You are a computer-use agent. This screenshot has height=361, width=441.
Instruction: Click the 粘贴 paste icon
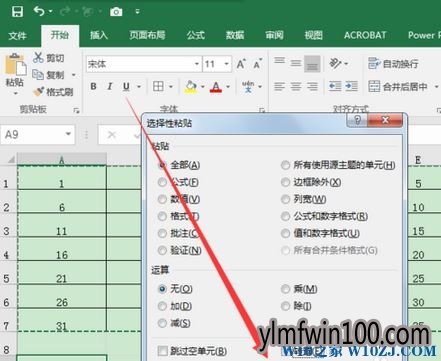[15, 64]
